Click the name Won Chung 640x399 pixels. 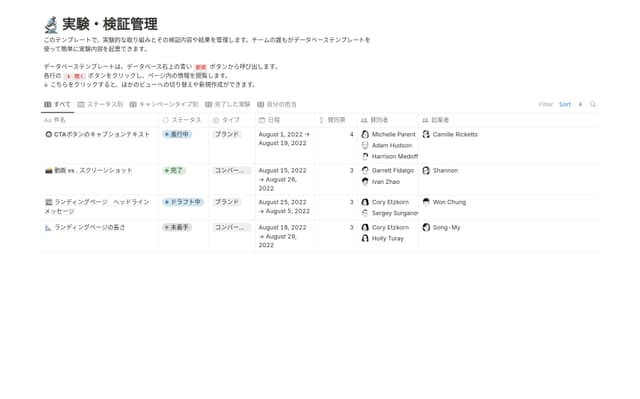tap(449, 202)
